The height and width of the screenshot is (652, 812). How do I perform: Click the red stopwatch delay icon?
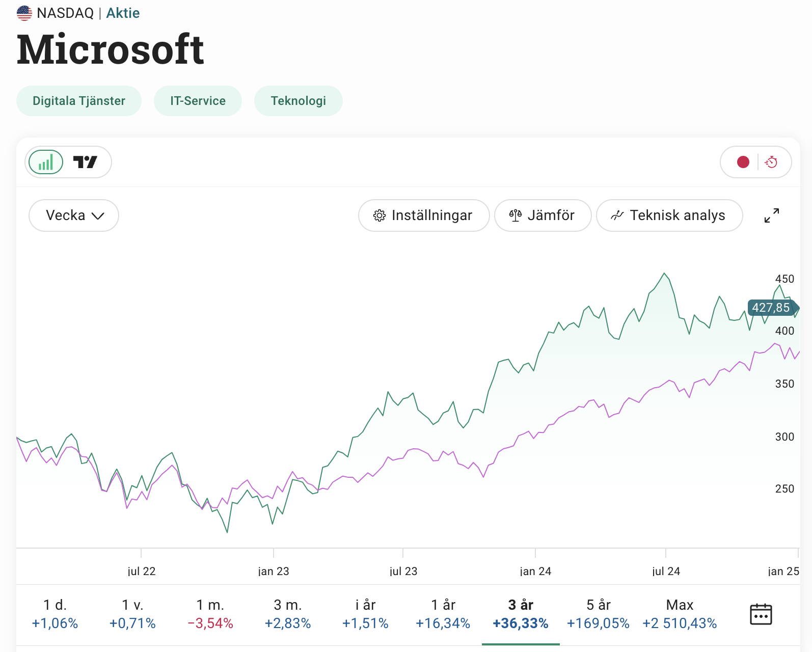coord(771,162)
